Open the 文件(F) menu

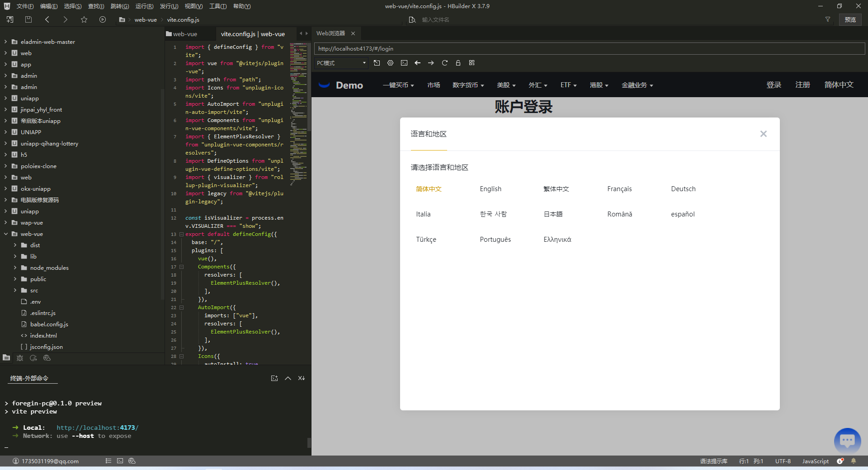(x=25, y=6)
